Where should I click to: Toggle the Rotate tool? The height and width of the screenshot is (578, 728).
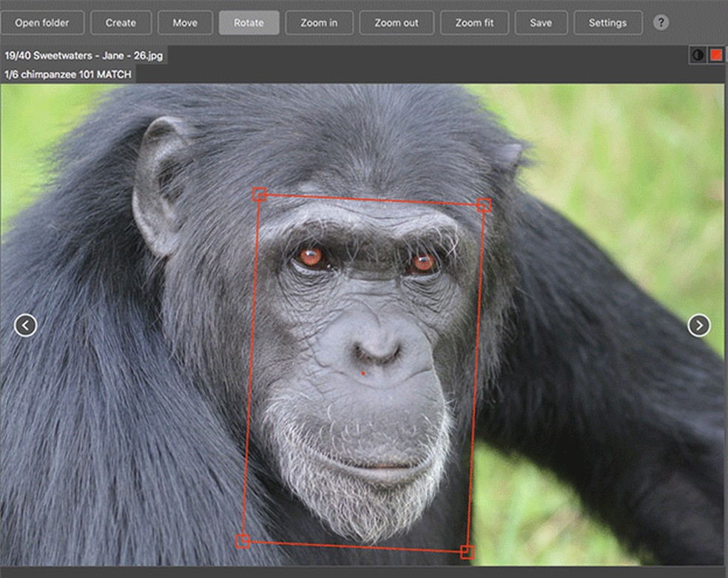pos(249,23)
